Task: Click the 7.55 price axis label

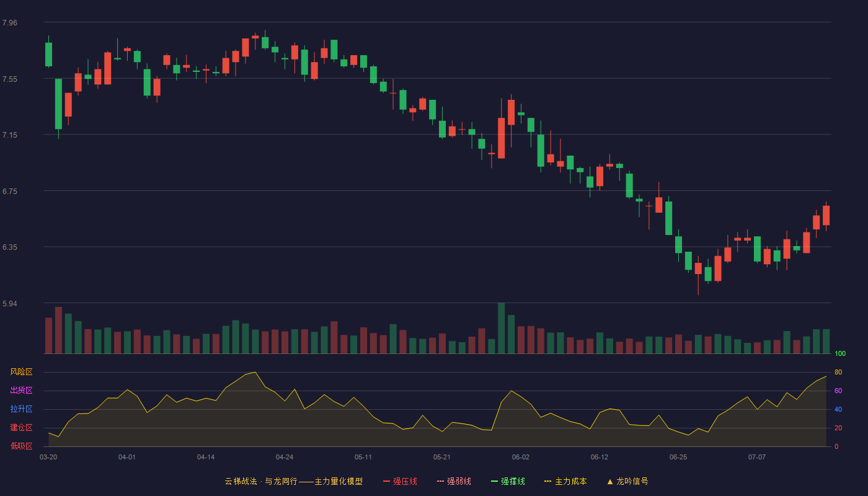Action: [10, 79]
